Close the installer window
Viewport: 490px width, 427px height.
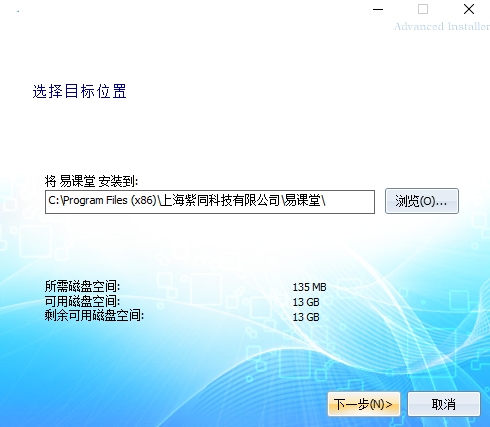click(x=469, y=9)
